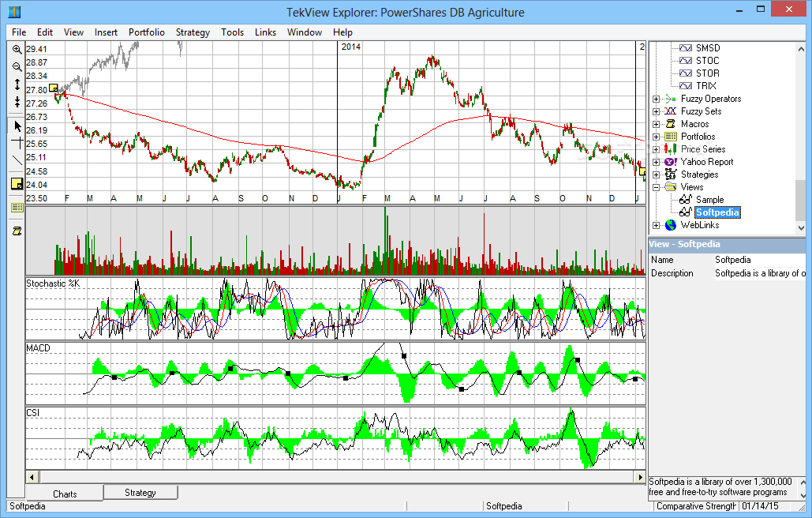Click the Sample view glasses icon

[x=686, y=200]
